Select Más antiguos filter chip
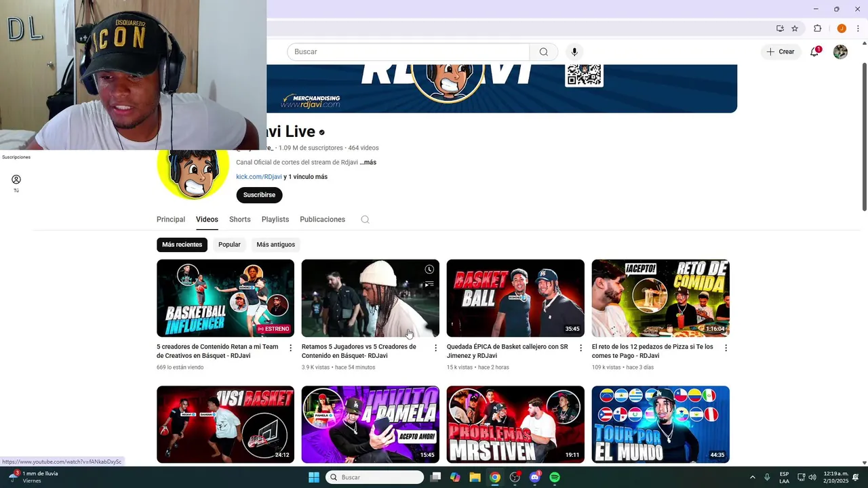The height and width of the screenshot is (488, 868). 276,245
